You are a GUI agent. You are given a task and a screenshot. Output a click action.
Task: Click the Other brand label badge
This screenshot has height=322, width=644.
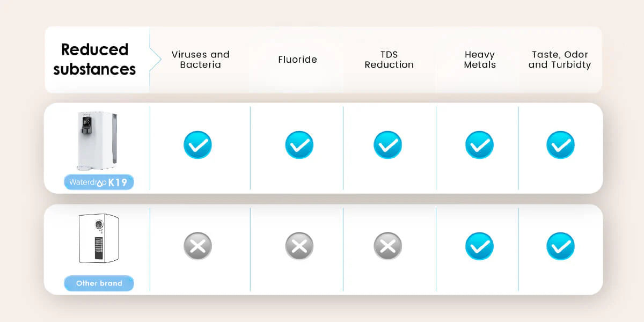coord(99,283)
